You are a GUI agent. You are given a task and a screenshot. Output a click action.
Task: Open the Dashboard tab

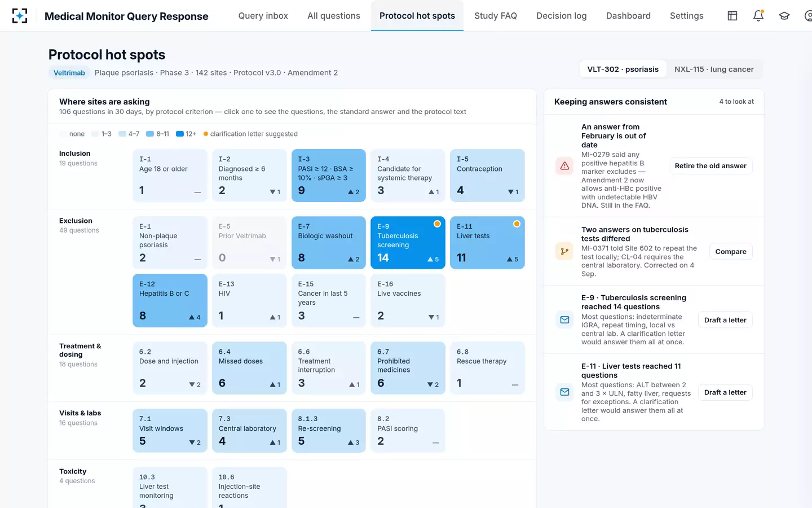628,16
